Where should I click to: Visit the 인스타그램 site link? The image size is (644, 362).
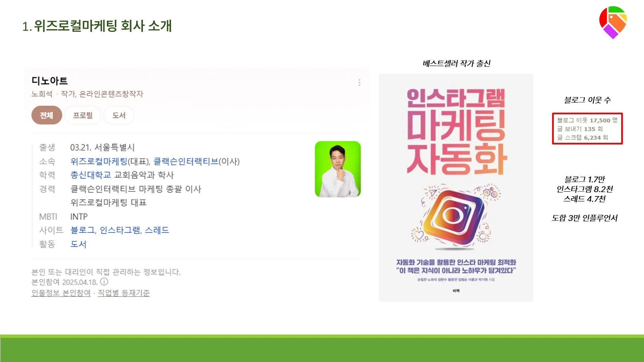(x=120, y=230)
